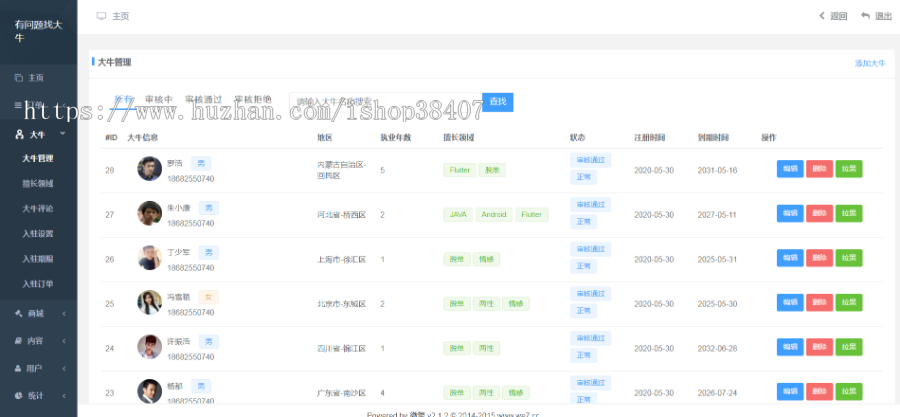Click 删除 button for row 25

(819, 302)
